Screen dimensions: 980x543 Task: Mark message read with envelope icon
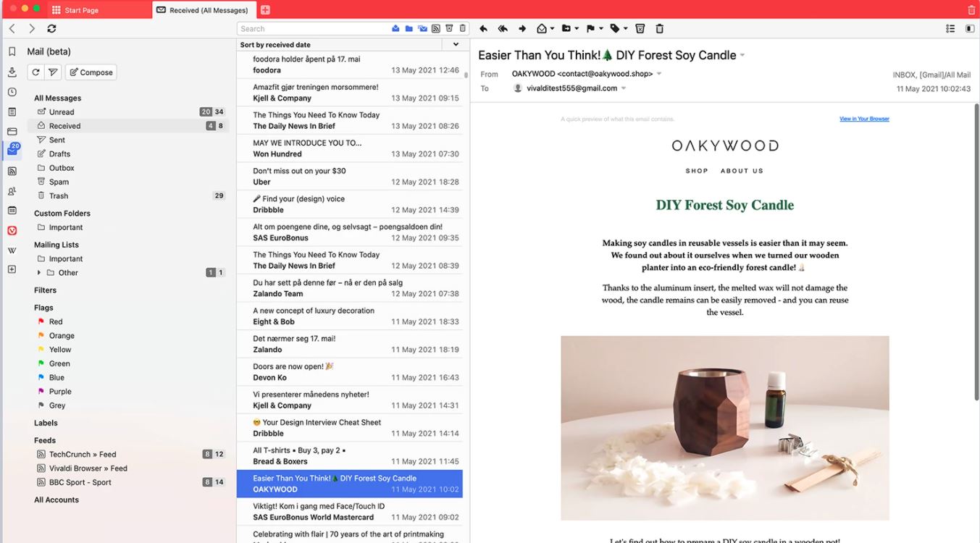(x=542, y=29)
